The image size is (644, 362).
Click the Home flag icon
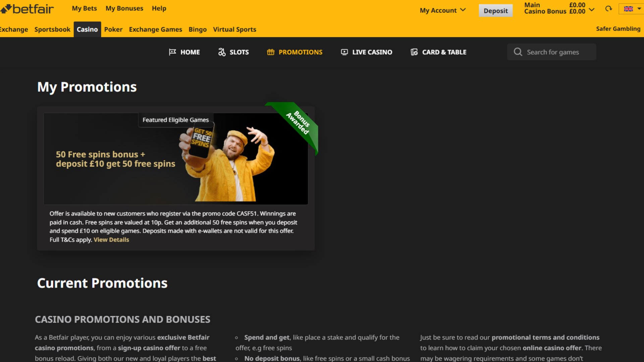[172, 52]
